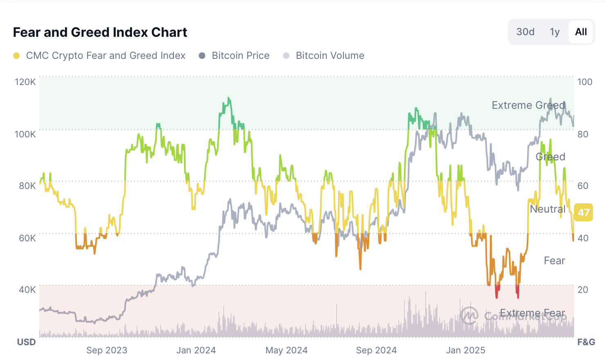Screen dimensions: 606x364
Task: Click the Fear and Greed Index Chart title
Action: [x=100, y=32]
